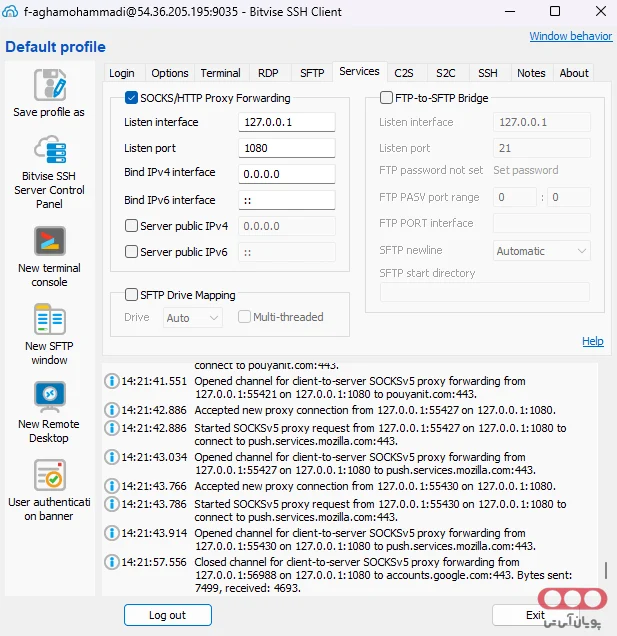Click info icon of 14:21:43.766 log entry
Viewport: 617px width, 636px height.
112,486
